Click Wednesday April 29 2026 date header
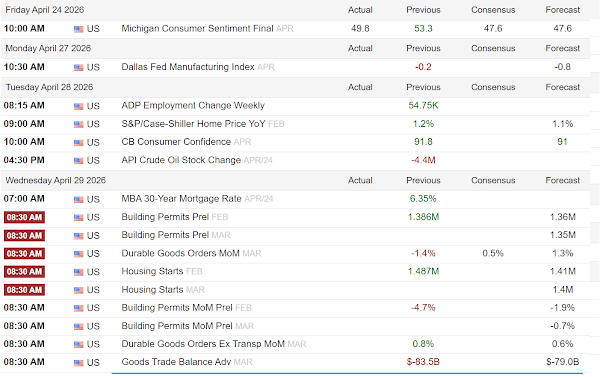 pos(55,180)
